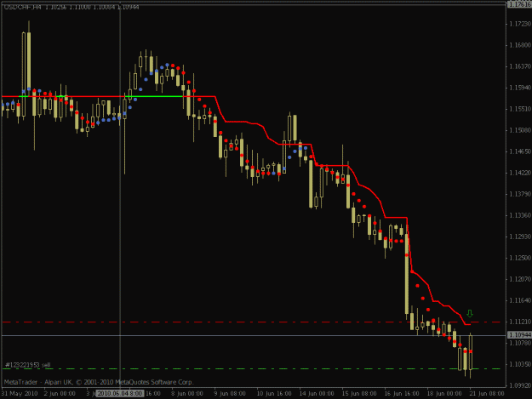Click the 1.16370 price axis label
The width and height of the screenshot is (532, 399).
[520, 66]
